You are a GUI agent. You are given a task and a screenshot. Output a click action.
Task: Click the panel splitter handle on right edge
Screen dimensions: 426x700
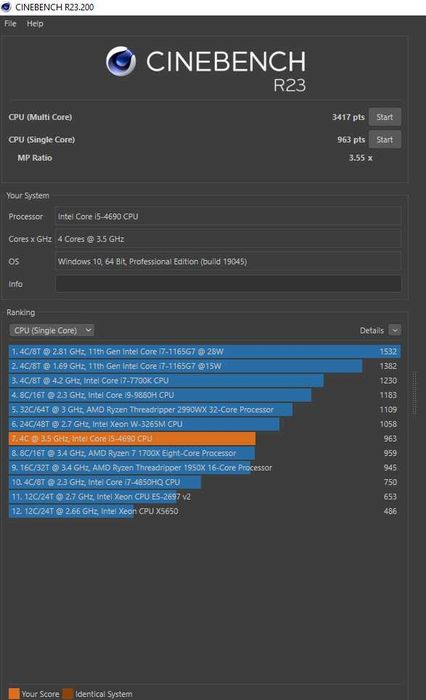[414, 393]
